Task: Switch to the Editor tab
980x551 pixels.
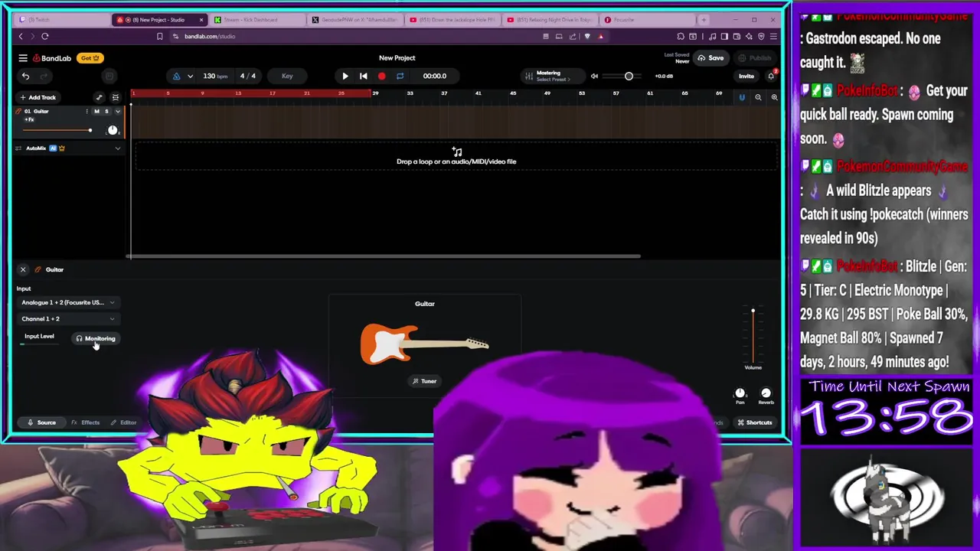Action: point(123,422)
